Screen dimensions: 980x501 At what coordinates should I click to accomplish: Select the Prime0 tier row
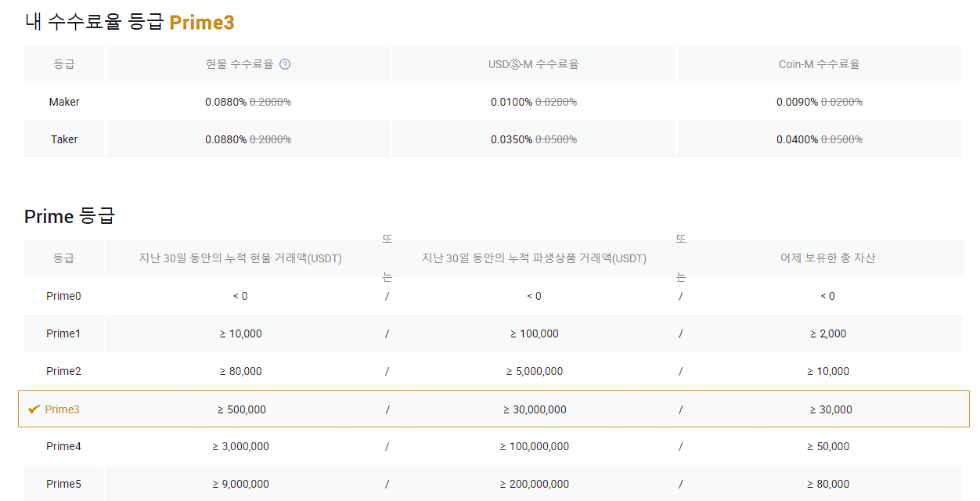(x=313, y=296)
